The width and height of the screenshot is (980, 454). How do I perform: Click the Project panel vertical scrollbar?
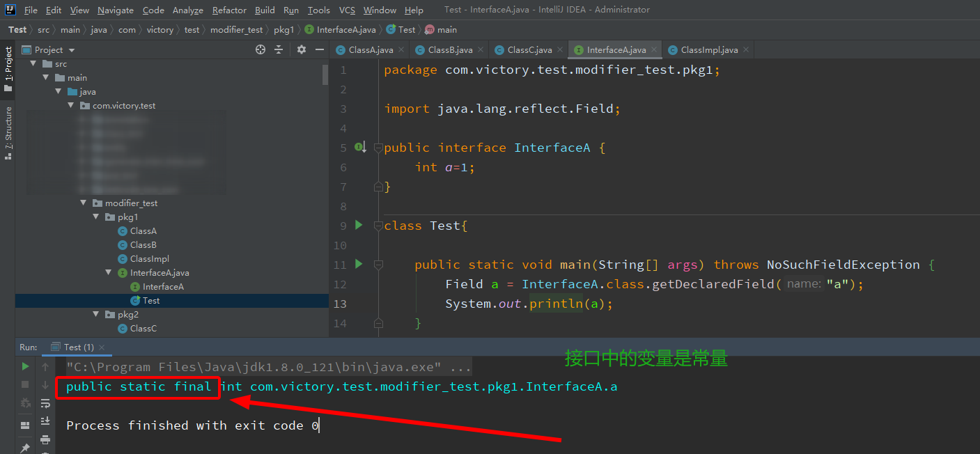click(x=325, y=75)
